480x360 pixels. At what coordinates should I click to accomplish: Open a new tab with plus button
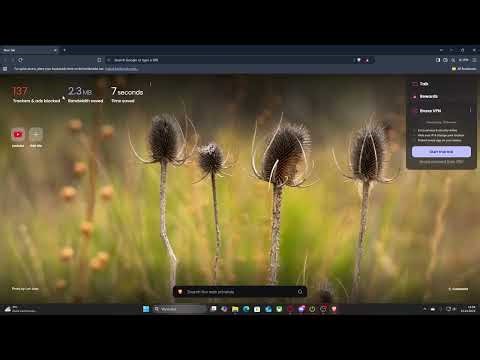pyautogui.click(x=65, y=50)
